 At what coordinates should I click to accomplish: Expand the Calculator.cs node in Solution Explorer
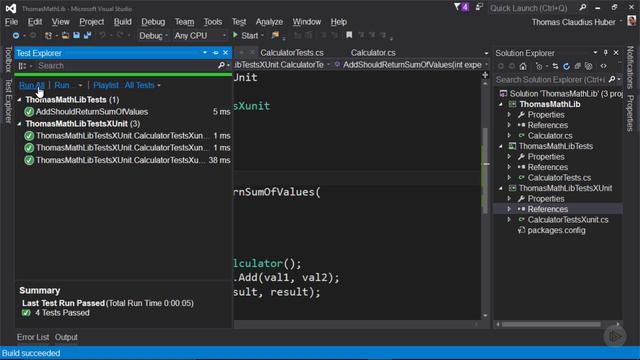[509, 136]
